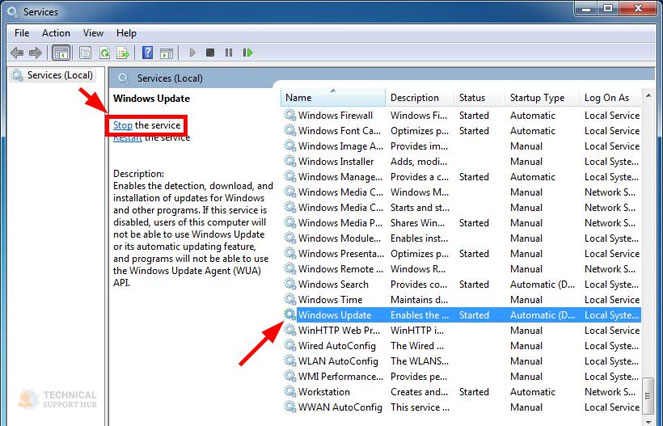Toggle the Show/Hide Console Tree icon
Image resolution: width=663 pixels, height=426 pixels.
pyautogui.click(x=61, y=53)
